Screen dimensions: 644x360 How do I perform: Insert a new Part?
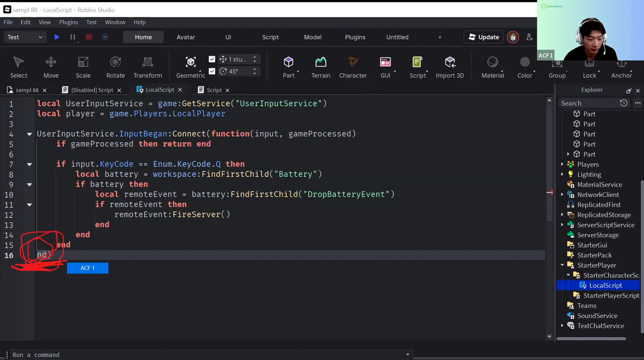point(288,67)
